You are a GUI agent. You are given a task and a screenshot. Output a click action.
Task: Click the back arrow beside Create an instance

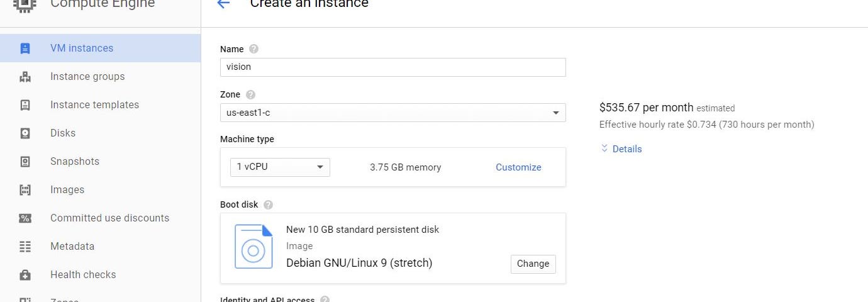coord(223,4)
